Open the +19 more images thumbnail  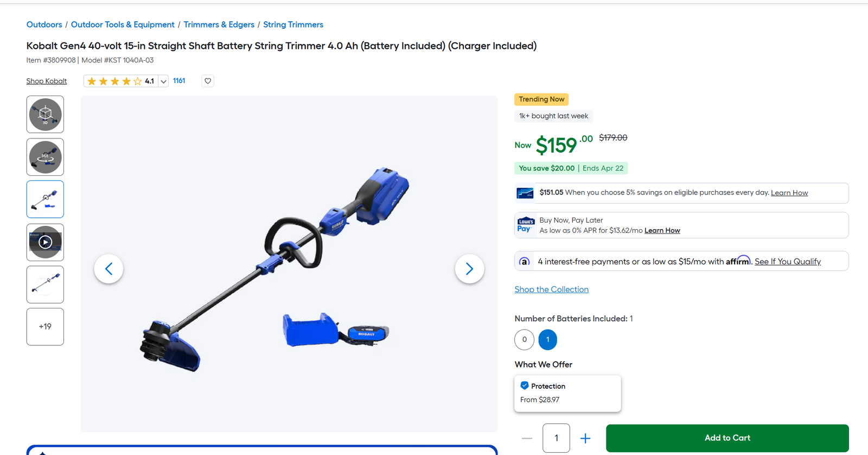pyautogui.click(x=45, y=327)
